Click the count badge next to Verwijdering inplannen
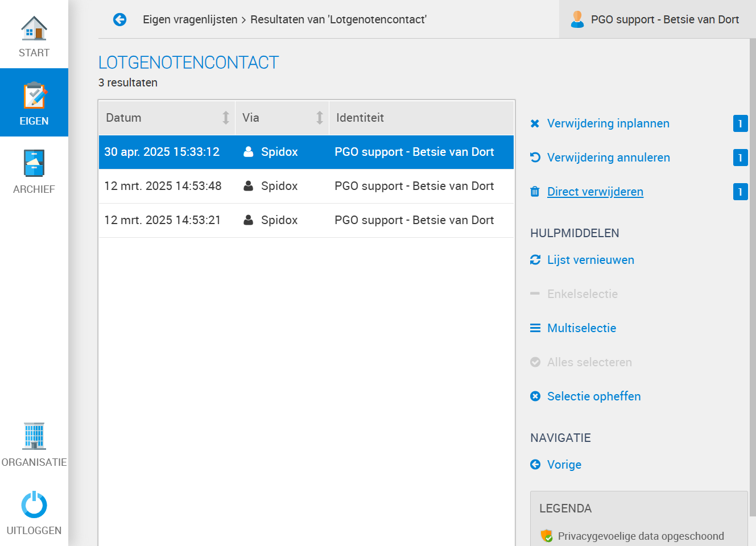This screenshot has width=756, height=546. 740,123
